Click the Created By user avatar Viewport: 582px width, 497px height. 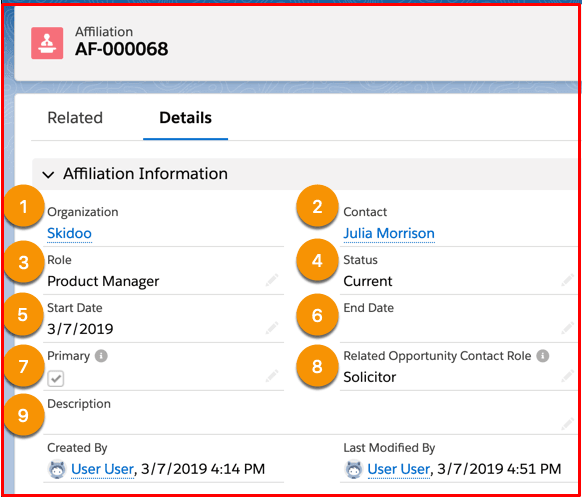[x=57, y=469]
